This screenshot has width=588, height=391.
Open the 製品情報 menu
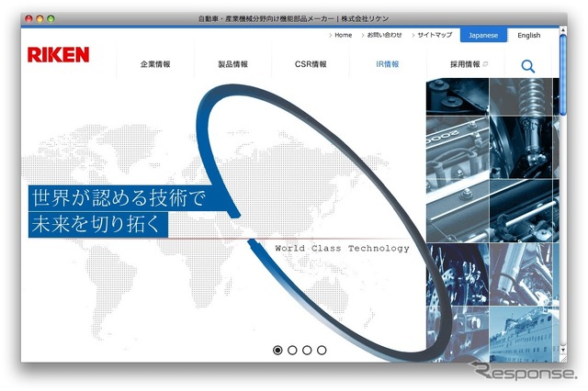tap(232, 64)
